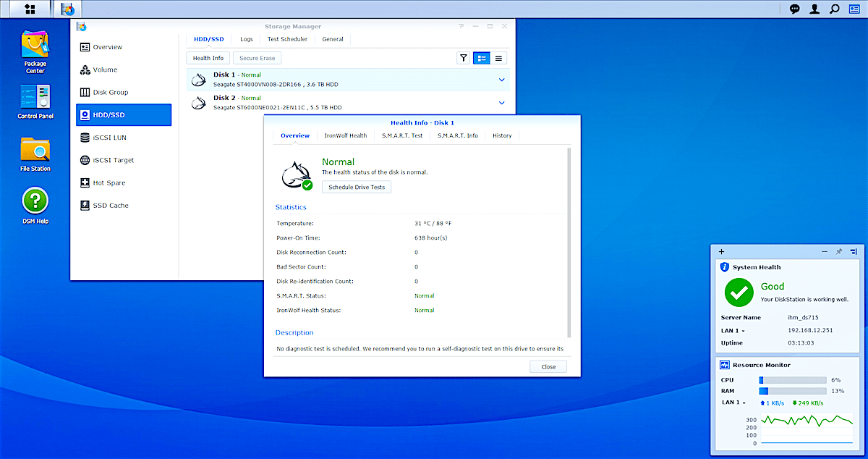Select the HDD/SSD tab at top
The width and height of the screenshot is (868, 459).
pos(210,39)
